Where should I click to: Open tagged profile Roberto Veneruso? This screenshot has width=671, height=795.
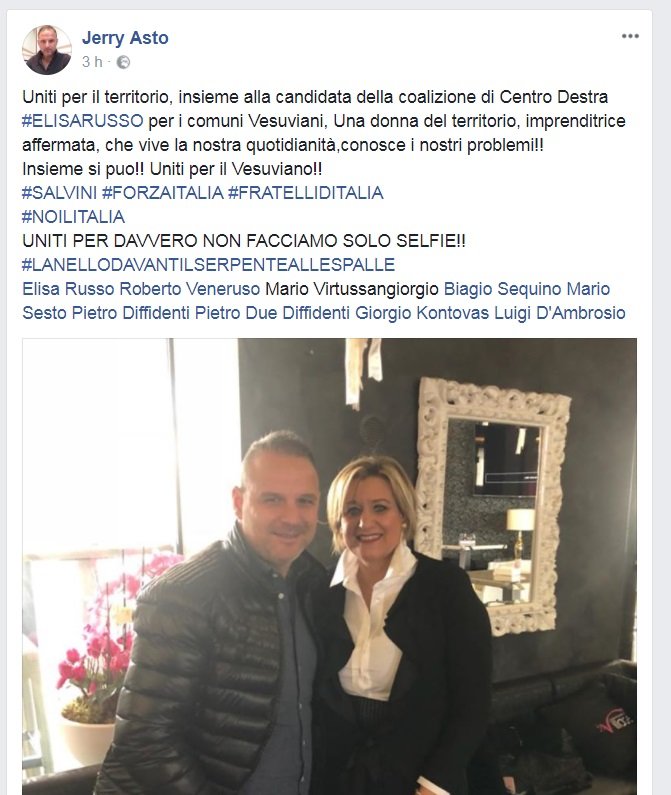190,289
